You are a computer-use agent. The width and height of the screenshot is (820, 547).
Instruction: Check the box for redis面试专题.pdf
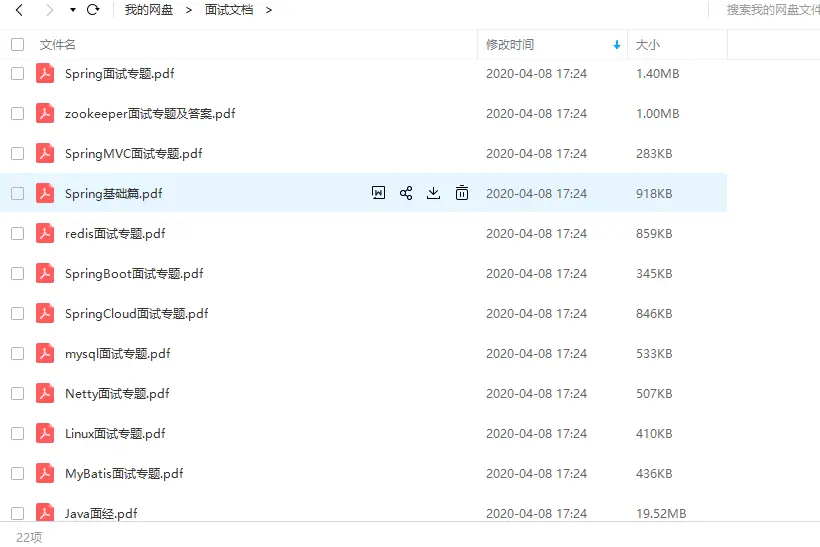(x=18, y=233)
